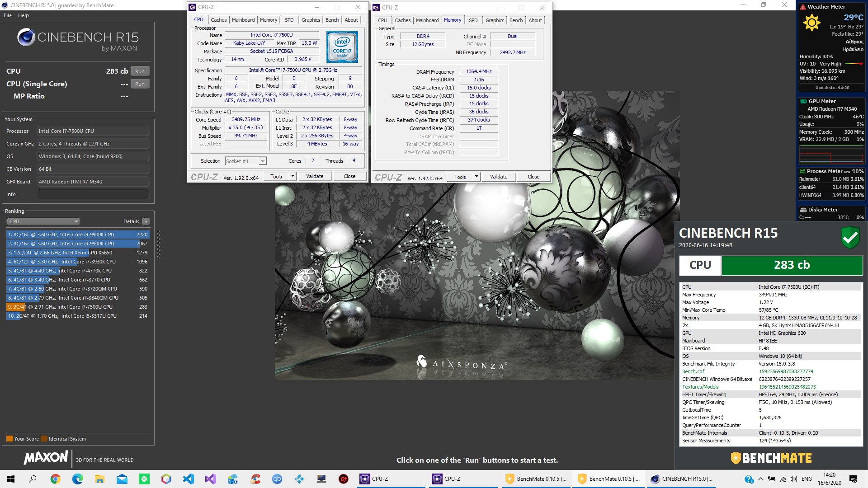Select the i9-9900K 2220 ranking row
This screenshot has width=868, height=488.
(78, 235)
